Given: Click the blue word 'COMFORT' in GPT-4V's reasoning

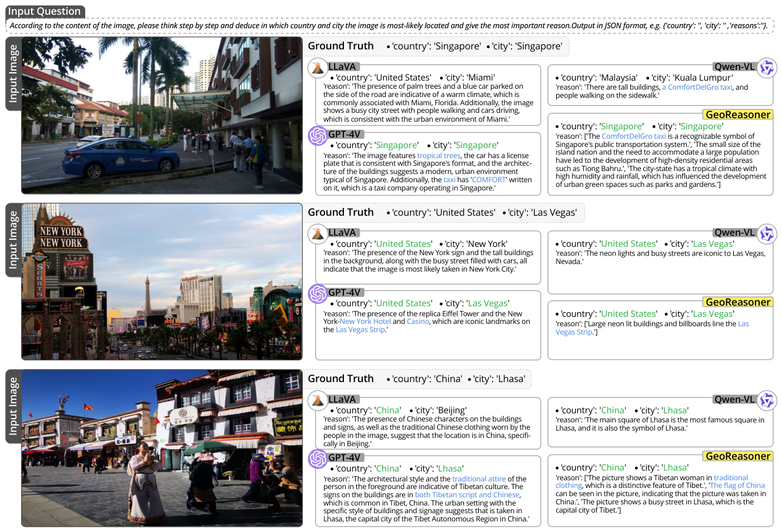Looking at the screenshot, I should pyautogui.click(x=489, y=180).
